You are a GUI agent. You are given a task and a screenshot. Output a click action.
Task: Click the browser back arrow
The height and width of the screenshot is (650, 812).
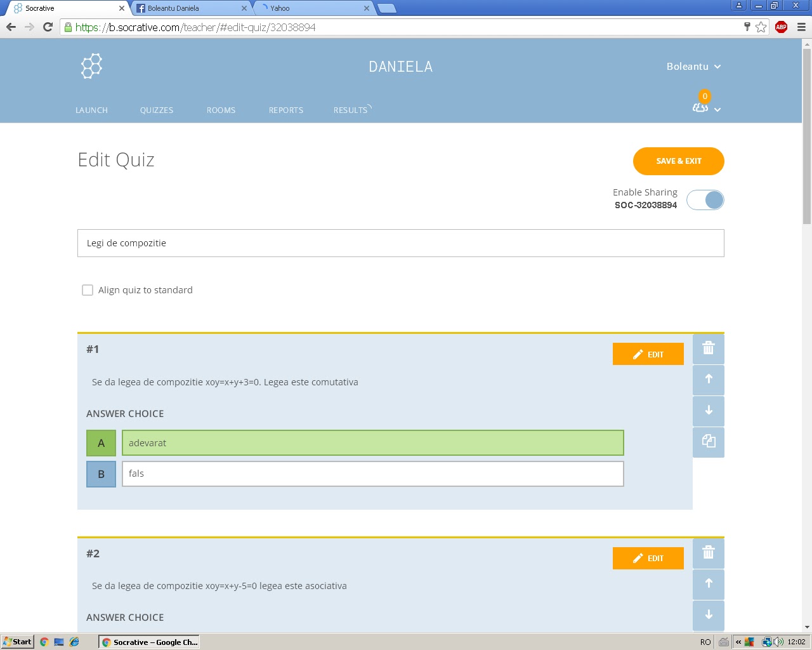[x=11, y=27]
